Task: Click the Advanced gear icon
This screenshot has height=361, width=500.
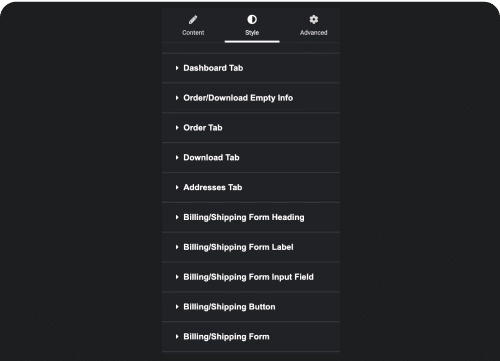Action: 314,19
